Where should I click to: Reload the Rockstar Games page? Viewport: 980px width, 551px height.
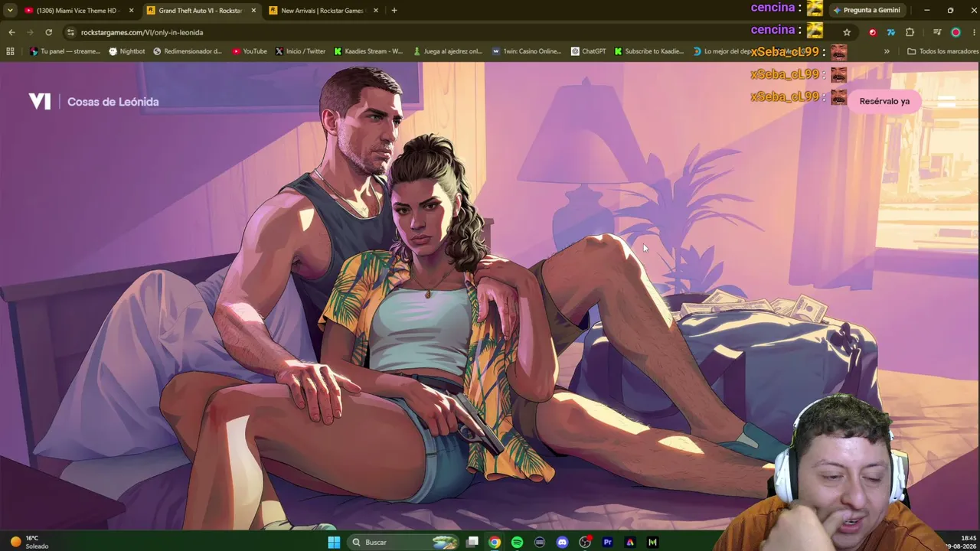pyautogui.click(x=48, y=32)
